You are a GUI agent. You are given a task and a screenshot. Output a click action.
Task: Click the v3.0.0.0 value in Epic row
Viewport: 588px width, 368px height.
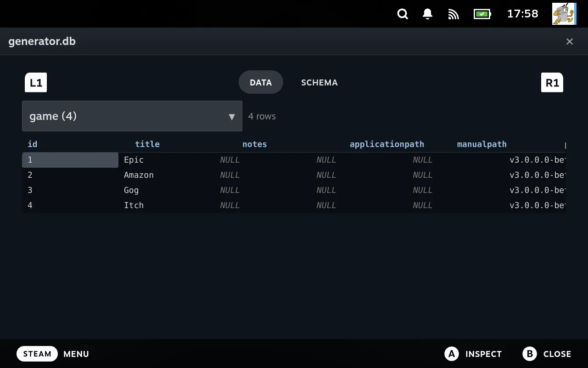tap(535, 160)
